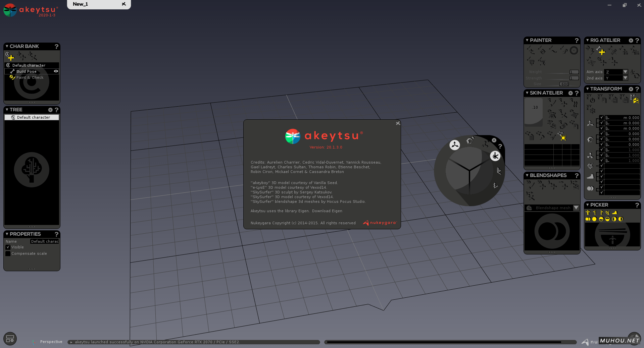Open the Skin Atelier settings gear

[571, 93]
